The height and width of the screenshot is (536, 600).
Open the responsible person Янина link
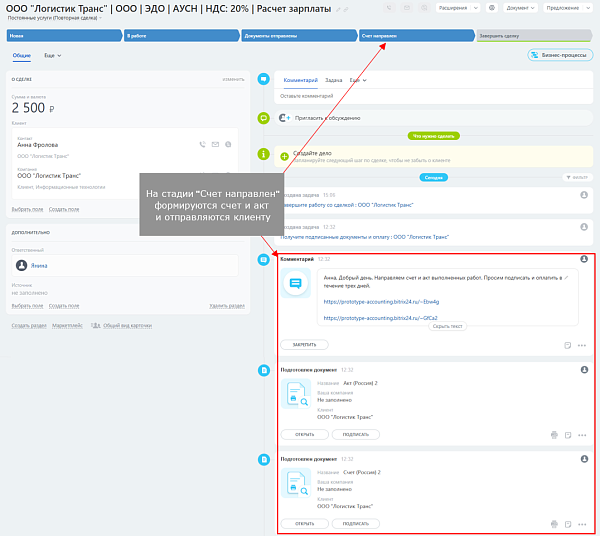tap(39, 266)
